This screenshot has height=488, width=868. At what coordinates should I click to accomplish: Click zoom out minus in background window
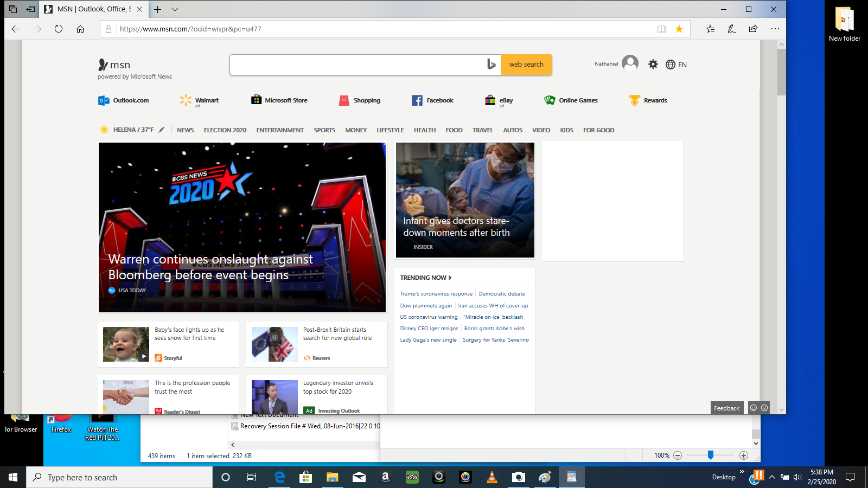click(678, 455)
